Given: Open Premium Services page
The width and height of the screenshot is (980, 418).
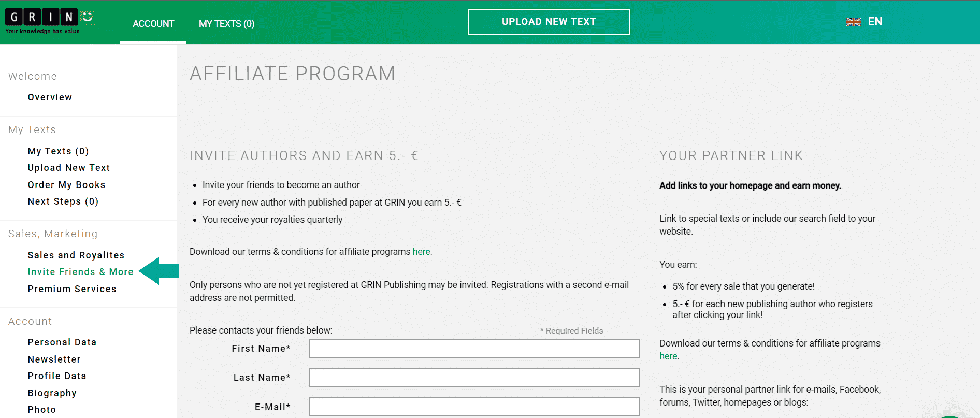Looking at the screenshot, I should tap(72, 289).
